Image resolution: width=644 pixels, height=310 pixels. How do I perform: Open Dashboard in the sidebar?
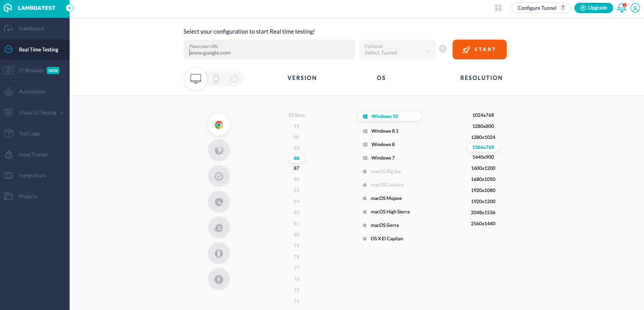pyautogui.click(x=35, y=29)
